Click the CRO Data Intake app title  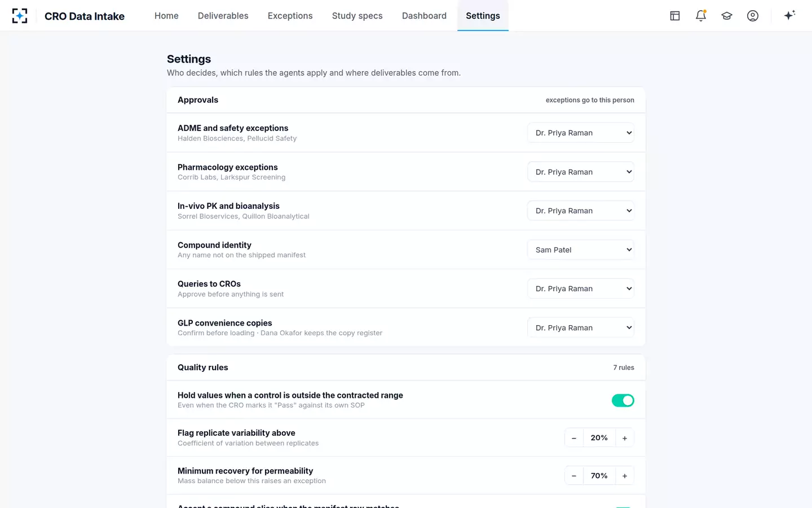click(85, 16)
